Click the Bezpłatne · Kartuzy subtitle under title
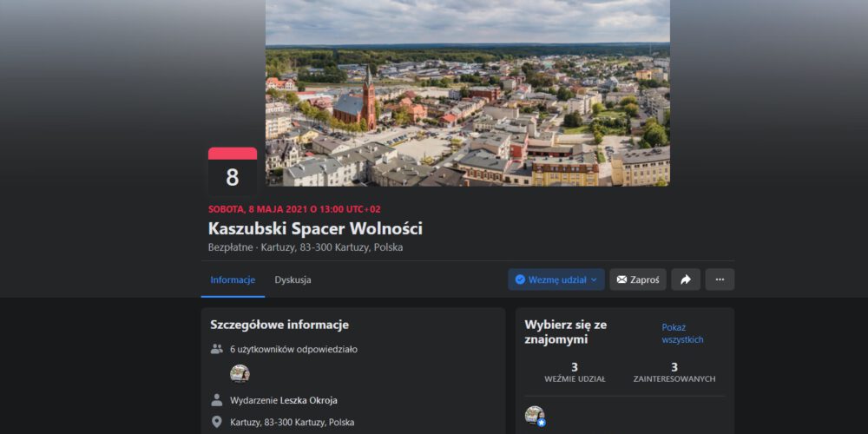The height and width of the screenshot is (434, 868). coord(306,247)
